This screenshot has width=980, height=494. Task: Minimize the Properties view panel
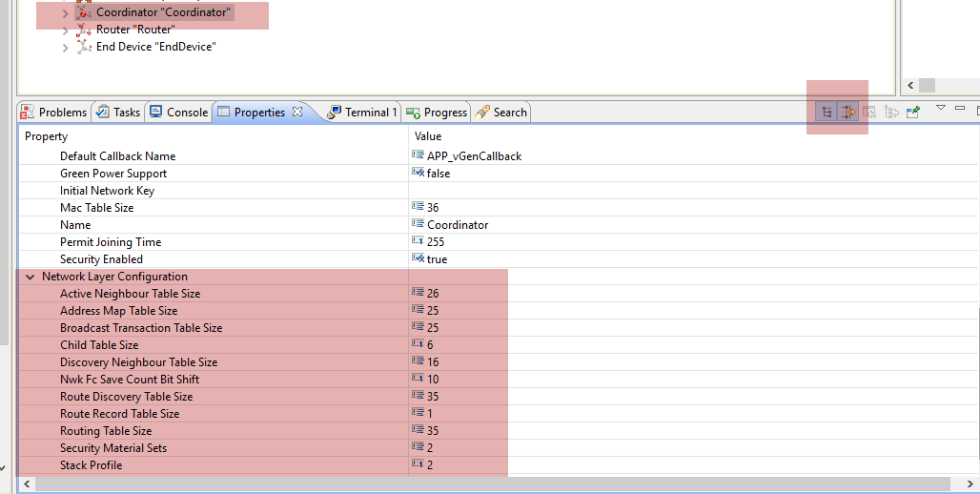coord(961,108)
